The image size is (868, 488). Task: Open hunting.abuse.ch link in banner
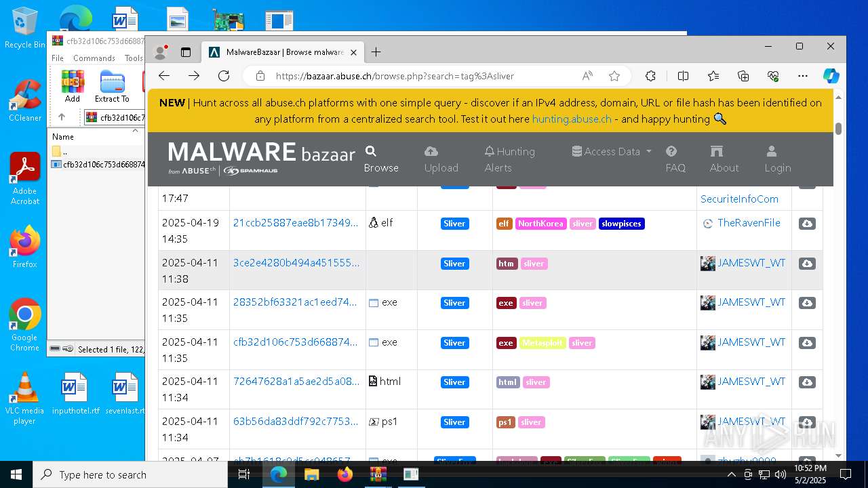(572, 119)
